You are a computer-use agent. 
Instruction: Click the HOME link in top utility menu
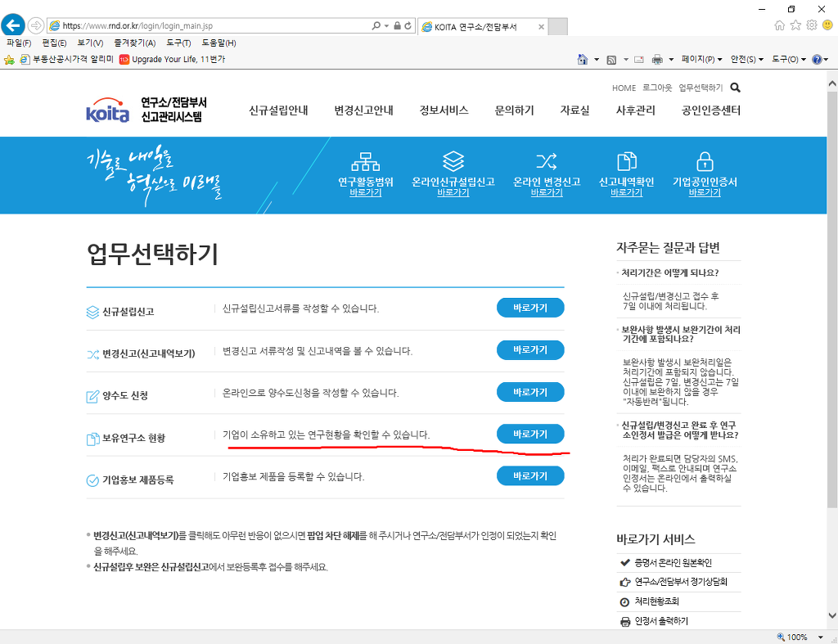point(624,88)
